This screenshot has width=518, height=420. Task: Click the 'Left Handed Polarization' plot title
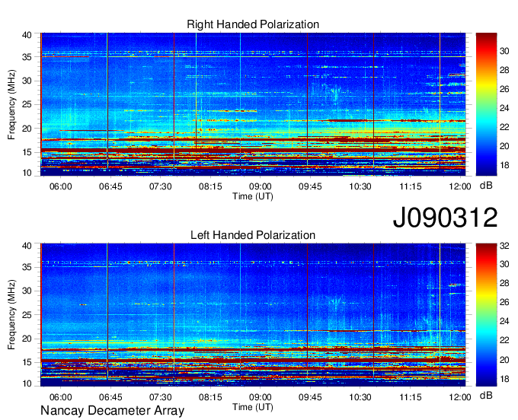253,235
